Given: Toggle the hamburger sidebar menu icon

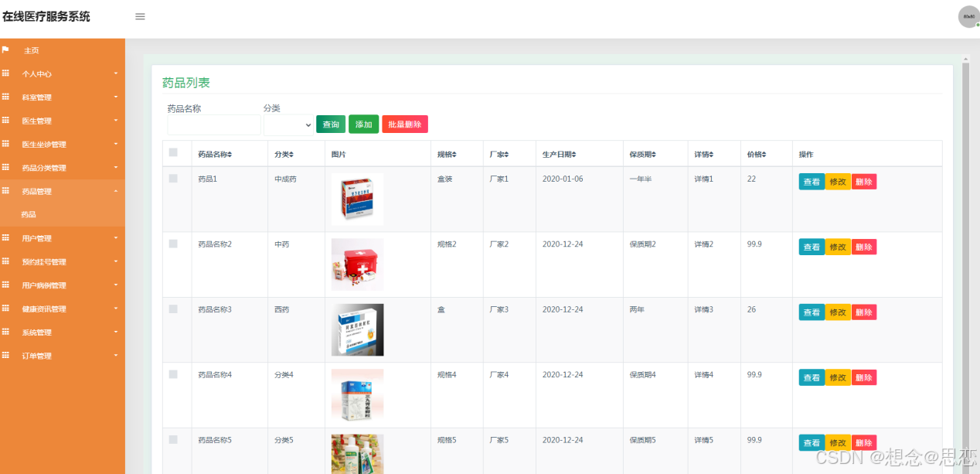Looking at the screenshot, I should coord(140,16).
